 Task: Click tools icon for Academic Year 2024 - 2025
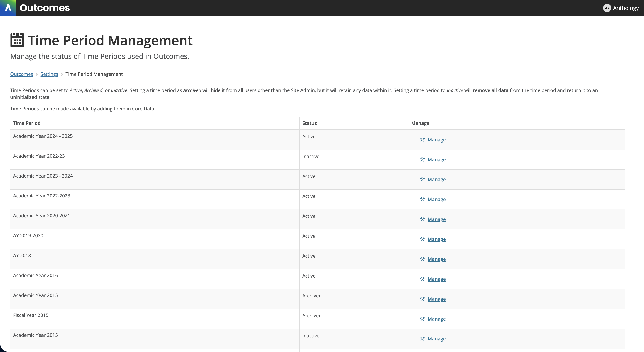pos(422,140)
